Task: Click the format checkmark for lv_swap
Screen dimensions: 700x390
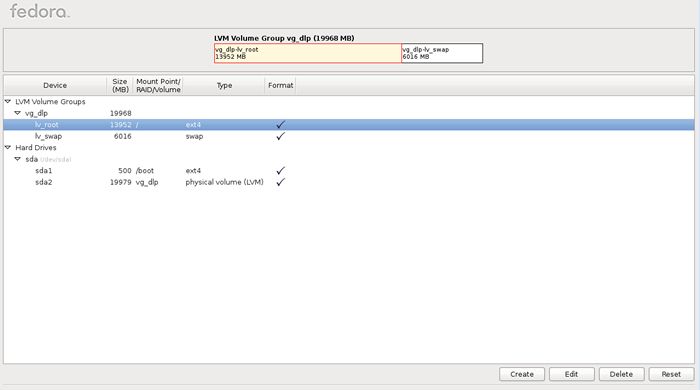Action: click(280, 136)
